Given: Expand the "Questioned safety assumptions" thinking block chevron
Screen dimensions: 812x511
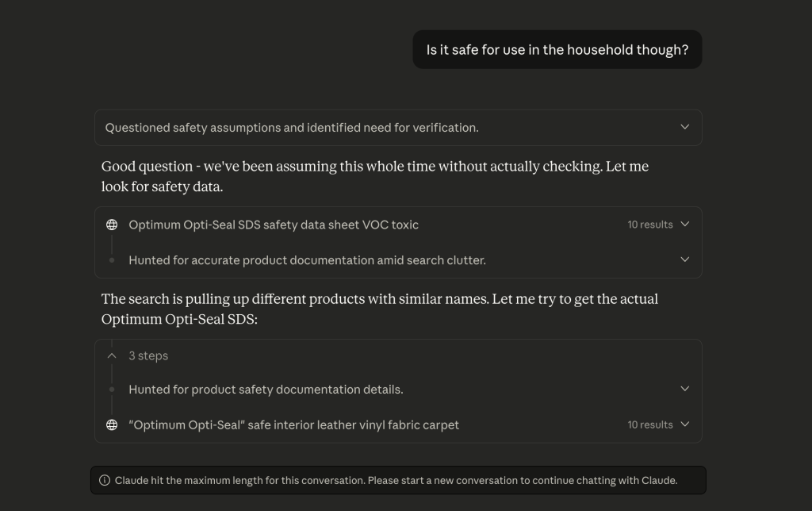Looking at the screenshot, I should tap(685, 127).
